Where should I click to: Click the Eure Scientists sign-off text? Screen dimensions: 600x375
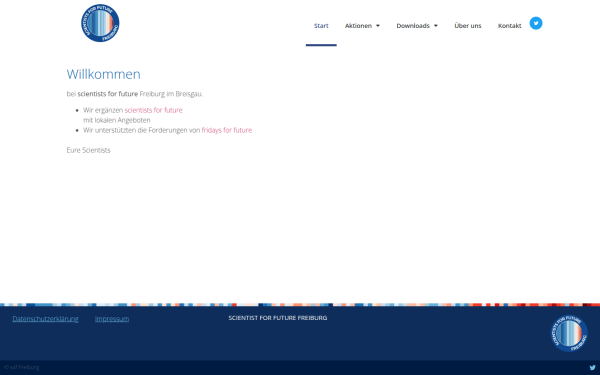(88, 150)
